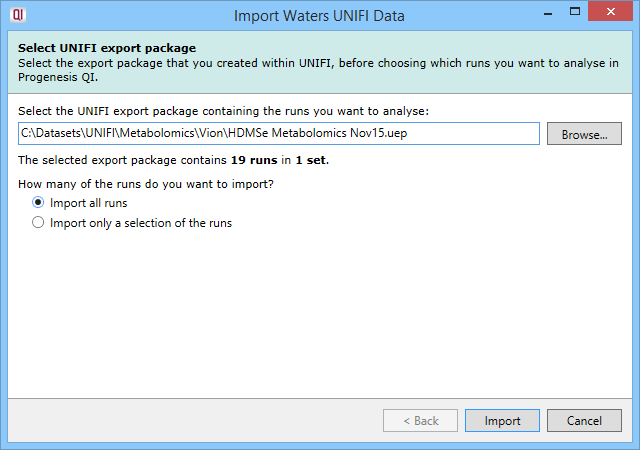
Task: Click the '19 runs' text
Action: tap(254, 160)
